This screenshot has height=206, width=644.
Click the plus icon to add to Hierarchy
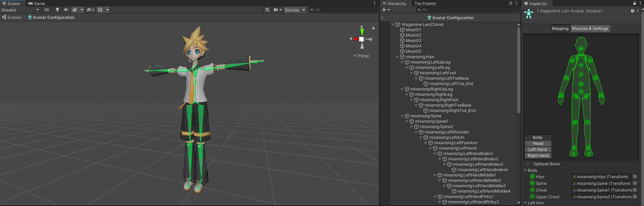384,10
